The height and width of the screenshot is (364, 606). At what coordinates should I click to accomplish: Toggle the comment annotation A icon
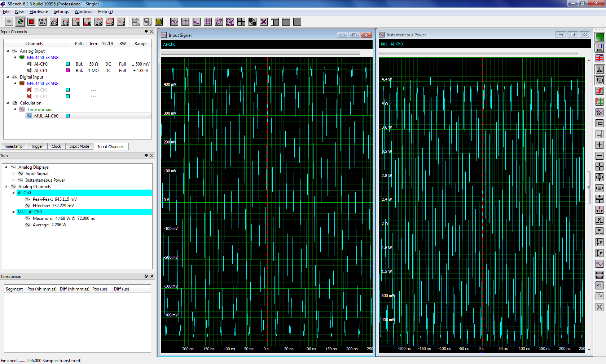tap(600, 80)
